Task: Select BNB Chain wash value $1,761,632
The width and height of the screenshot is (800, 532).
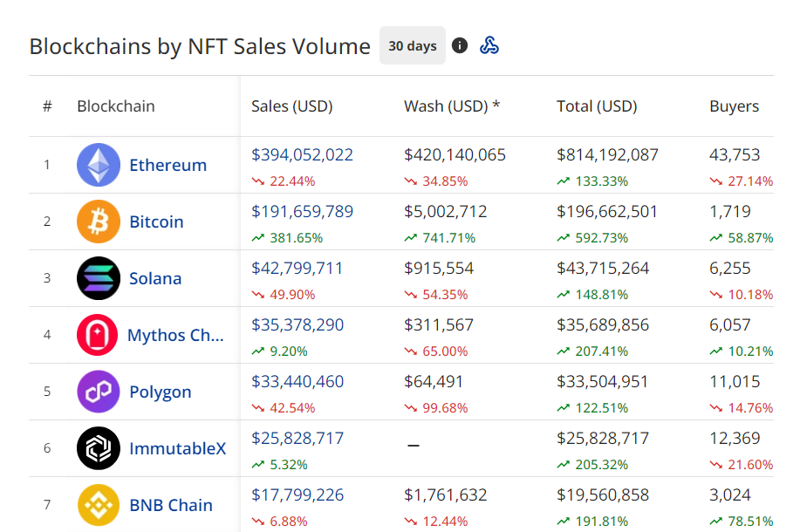Action: (446, 494)
